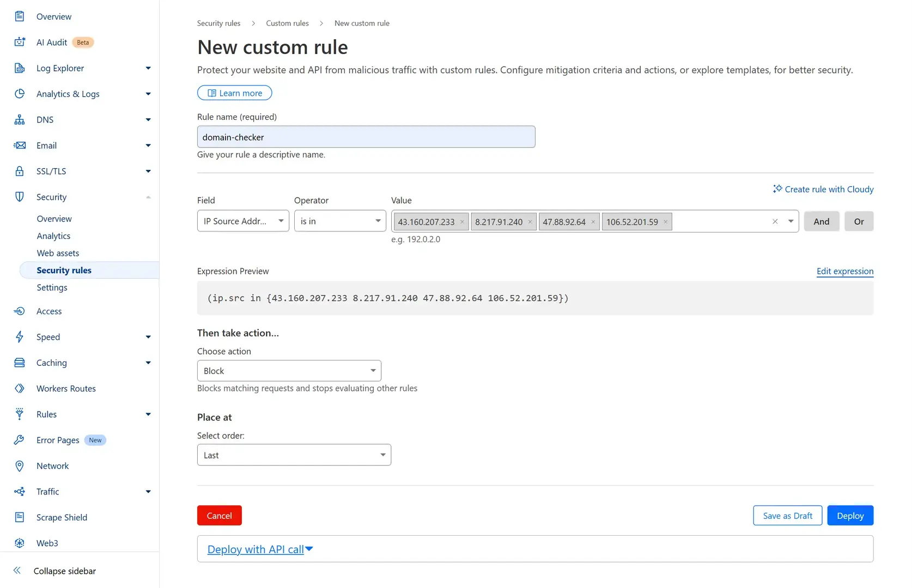Click the SSL/TLS padlock icon
The height and width of the screenshot is (588, 912).
pos(20,171)
